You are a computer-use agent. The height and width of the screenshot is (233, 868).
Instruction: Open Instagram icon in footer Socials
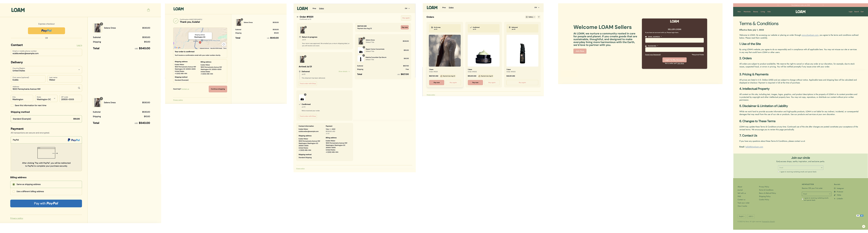coord(835,188)
